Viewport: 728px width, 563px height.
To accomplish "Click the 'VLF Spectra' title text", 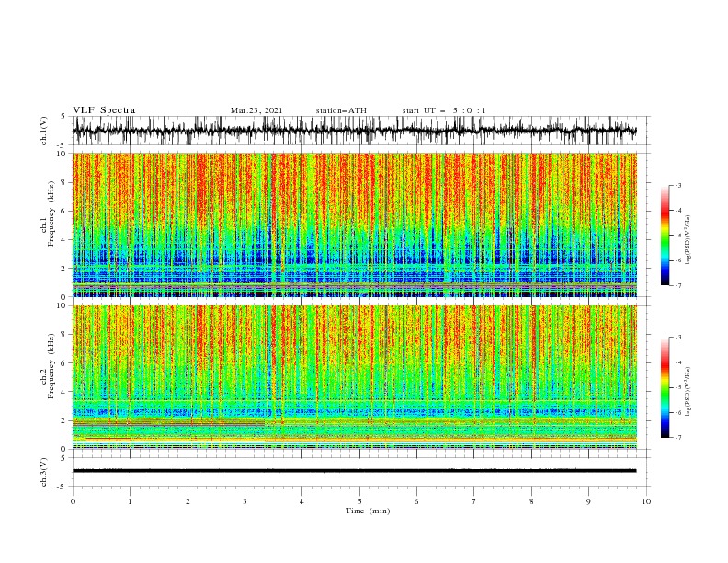I will tap(104, 110).
